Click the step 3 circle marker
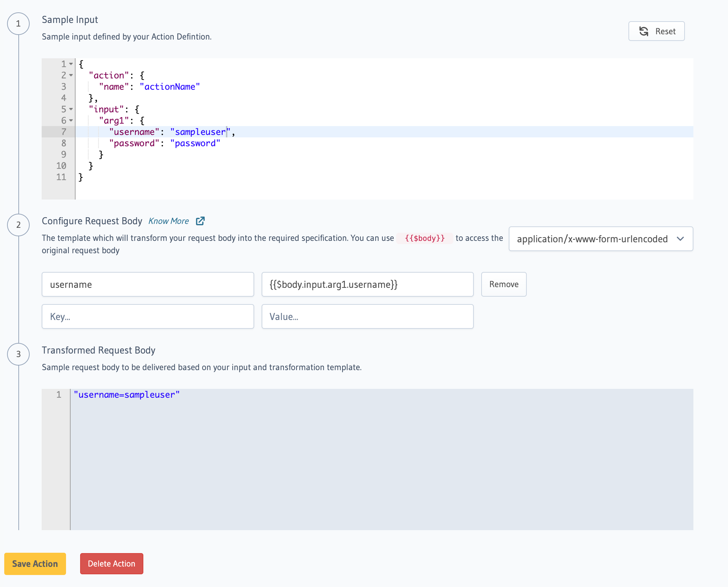Viewport: 728px width, 587px height. coord(18,354)
